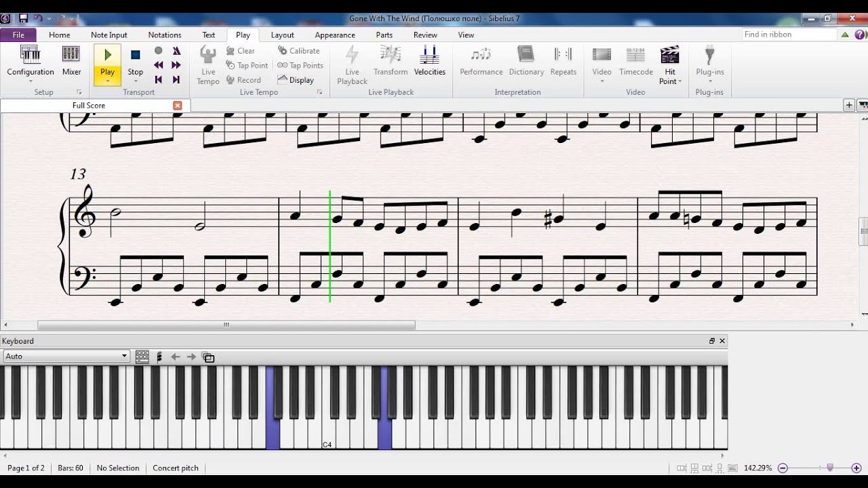Close the Full Score document tab
The width and height of the screenshot is (868, 488).
click(x=178, y=105)
